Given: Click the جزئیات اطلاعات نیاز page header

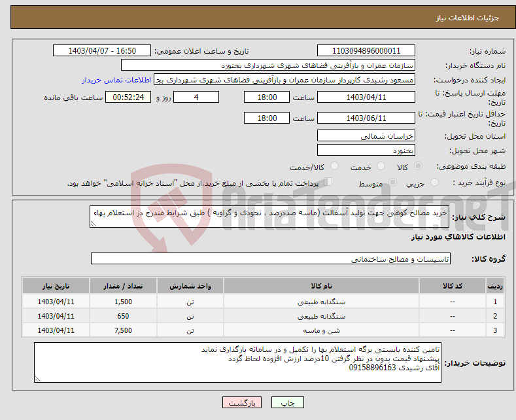Looking at the screenshot, I should click(468, 18).
